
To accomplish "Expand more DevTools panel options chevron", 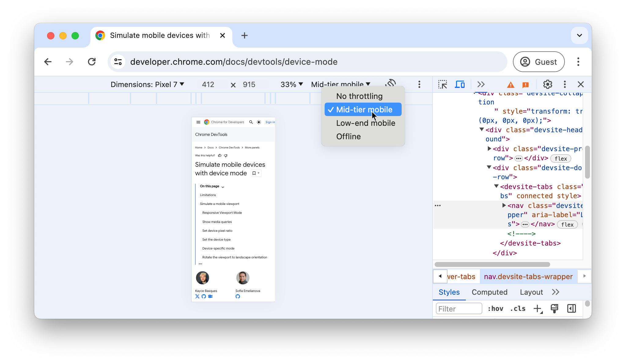I will click(x=480, y=85).
